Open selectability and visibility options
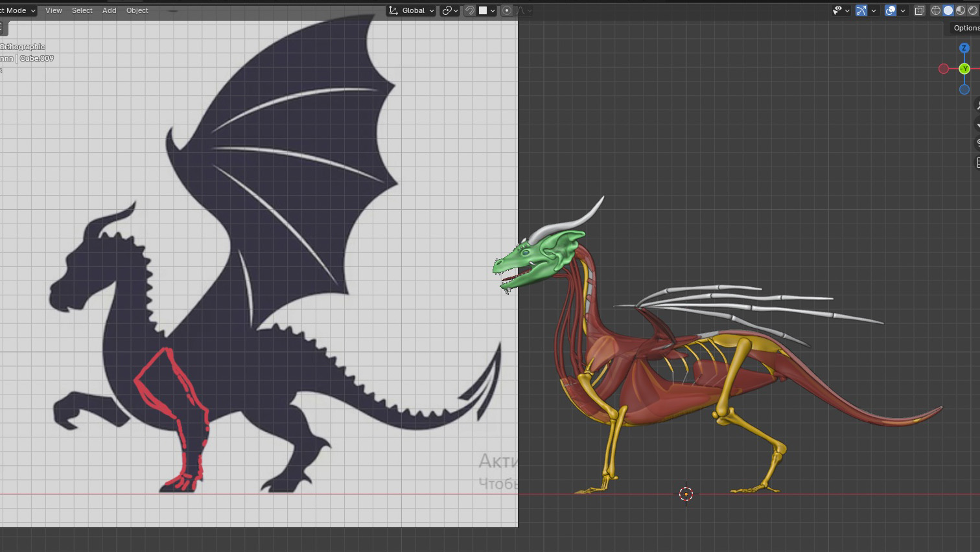Image resolution: width=980 pixels, height=552 pixels. pos(841,10)
